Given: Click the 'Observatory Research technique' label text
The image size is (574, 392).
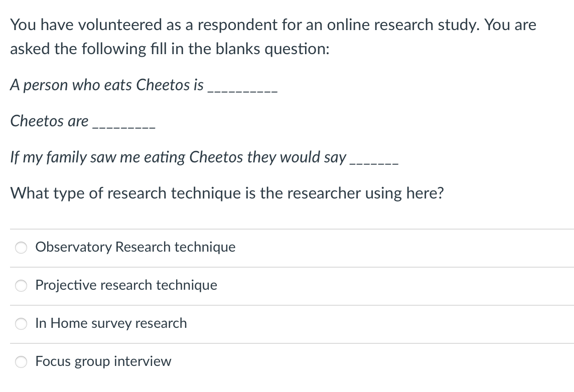Looking at the screenshot, I should coord(135,247).
